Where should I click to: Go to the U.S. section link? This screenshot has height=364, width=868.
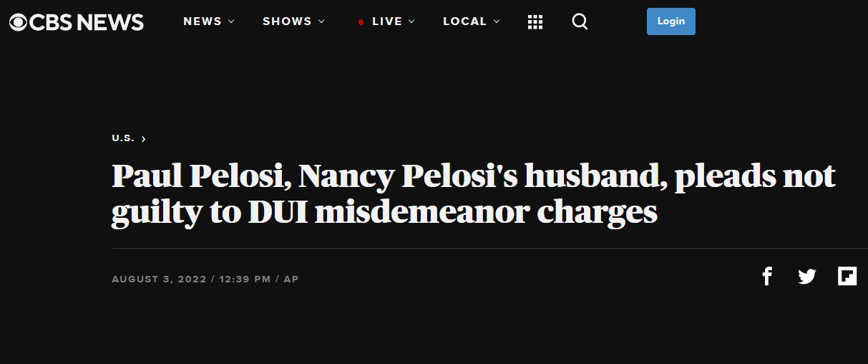[x=123, y=138]
